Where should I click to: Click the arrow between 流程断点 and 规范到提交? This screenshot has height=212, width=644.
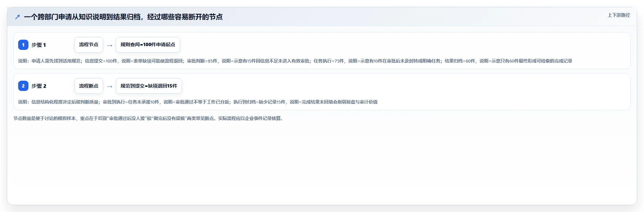point(110,86)
